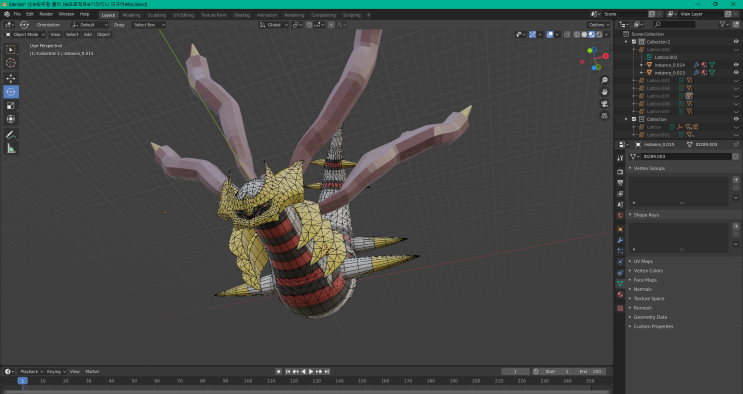The width and height of the screenshot is (743, 394).
Task: Switch to Wireframe viewport shading
Action: (x=577, y=35)
